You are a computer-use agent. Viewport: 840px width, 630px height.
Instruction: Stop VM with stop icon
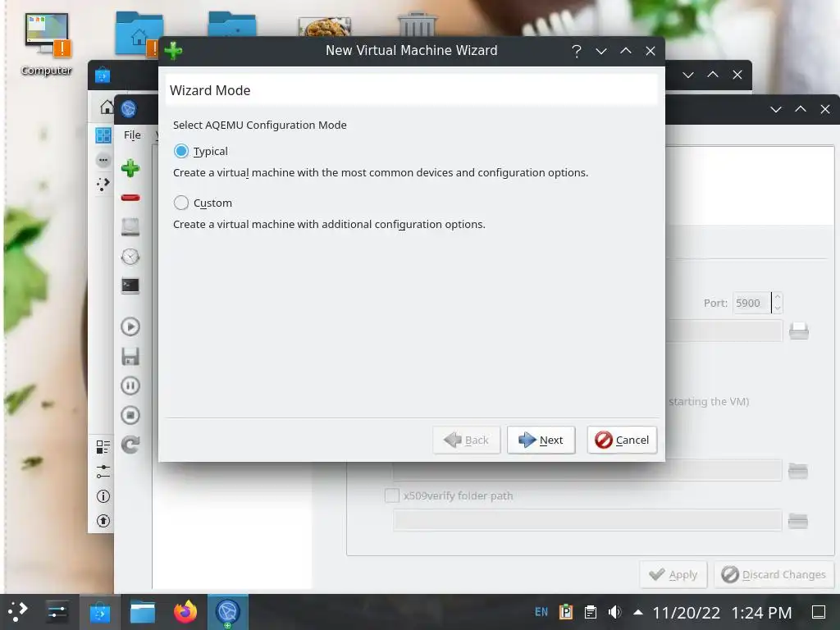click(x=130, y=414)
